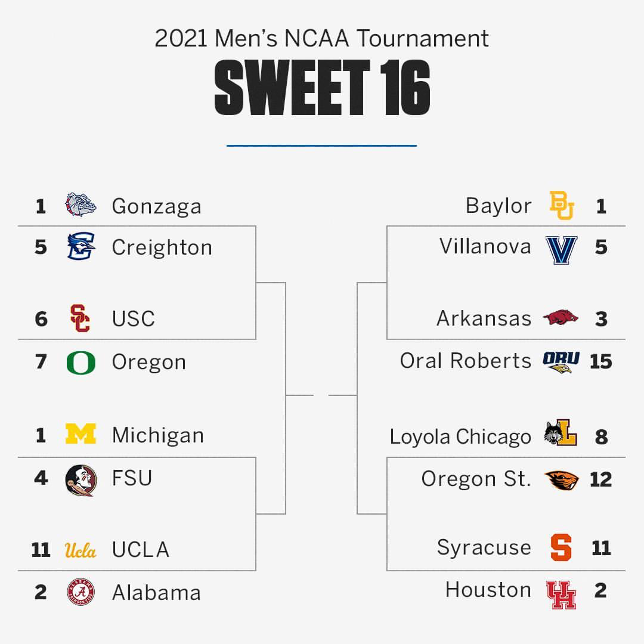
Task: Click the red Houston UH logo
Action: point(561,594)
